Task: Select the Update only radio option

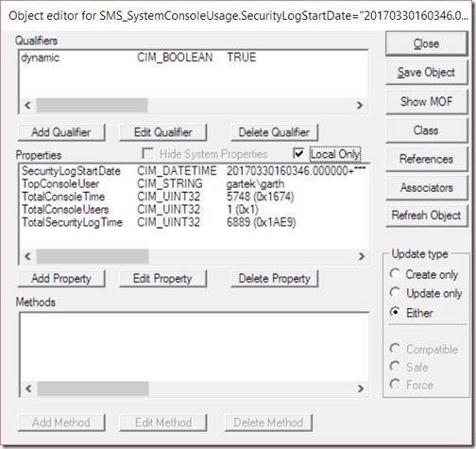Action: click(x=395, y=292)
